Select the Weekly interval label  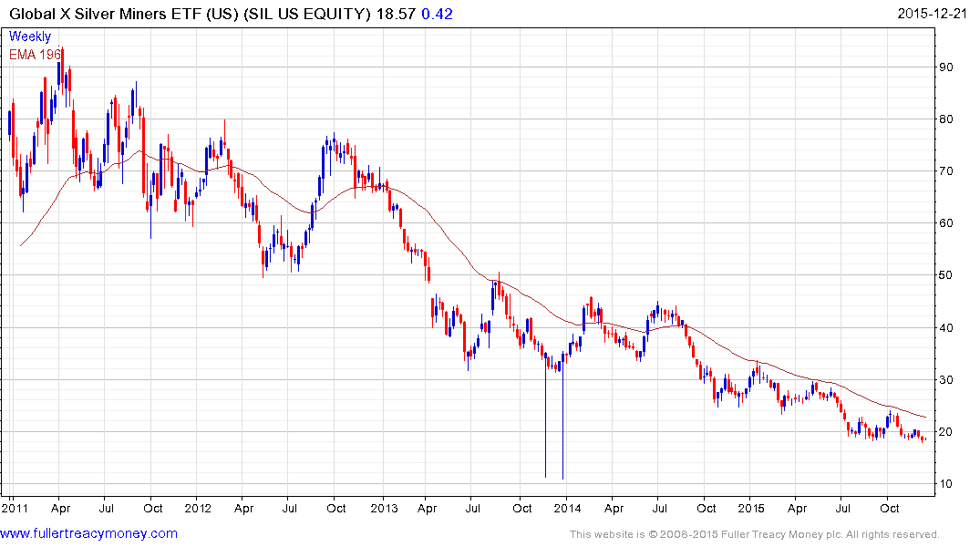[x=30, y=36]
